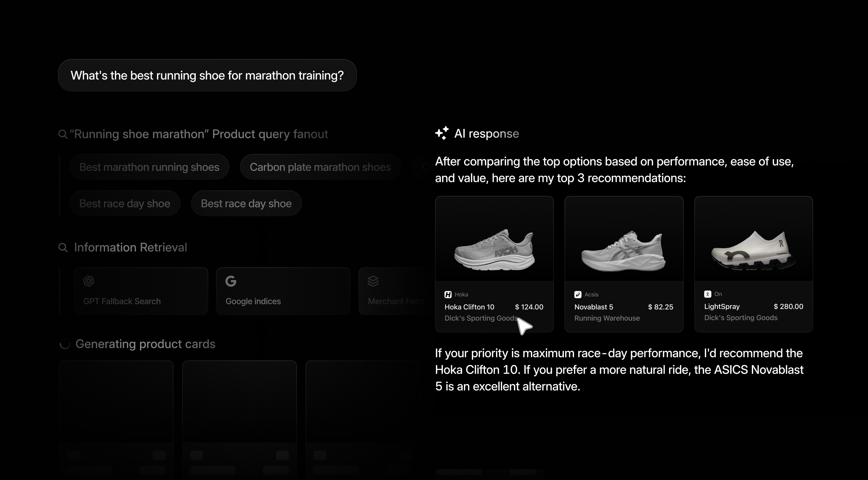
Task: Click the Novablast 5 product name
Action: coord(594,307)
